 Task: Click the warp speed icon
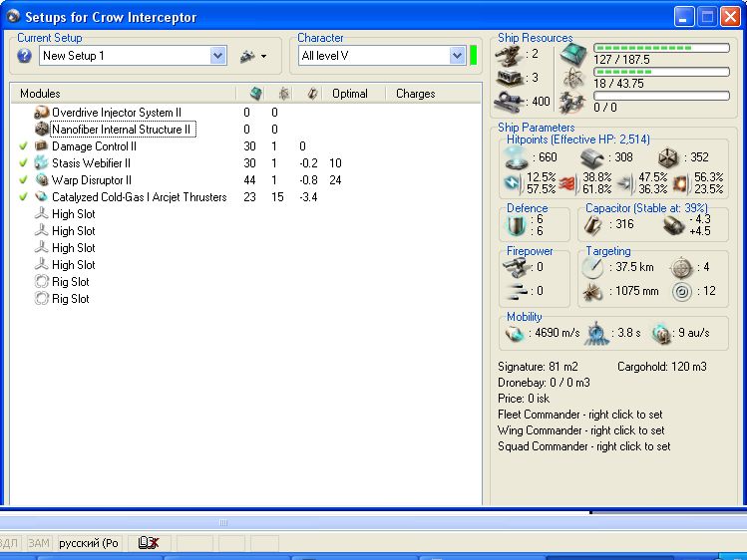pyautogui.click(x=661, y=334)
